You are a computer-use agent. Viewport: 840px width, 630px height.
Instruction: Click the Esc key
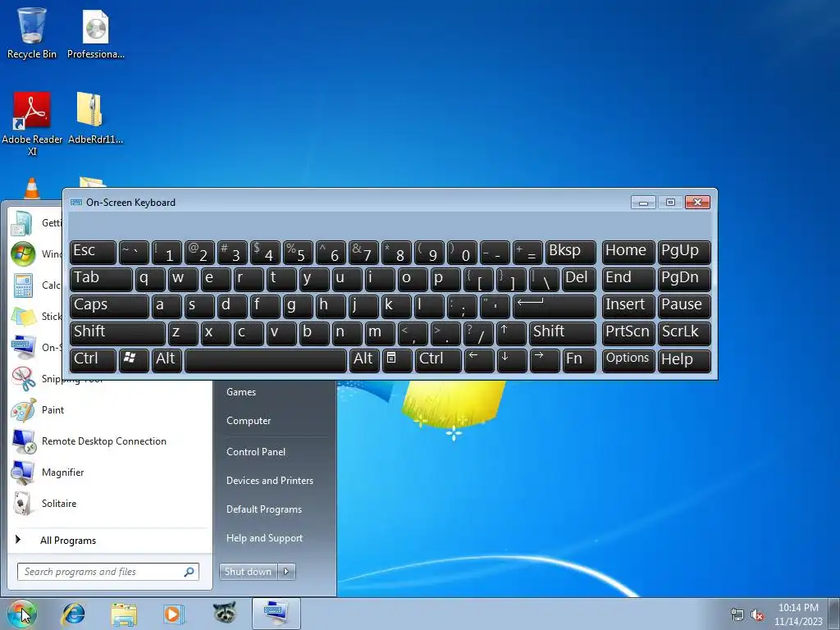pos(93,252)
